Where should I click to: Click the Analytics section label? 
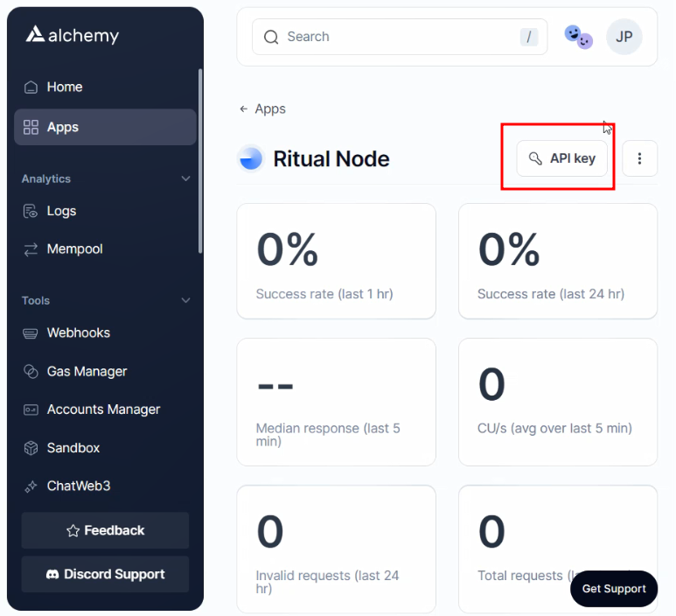pyautogui.click(x=46, y=178)
